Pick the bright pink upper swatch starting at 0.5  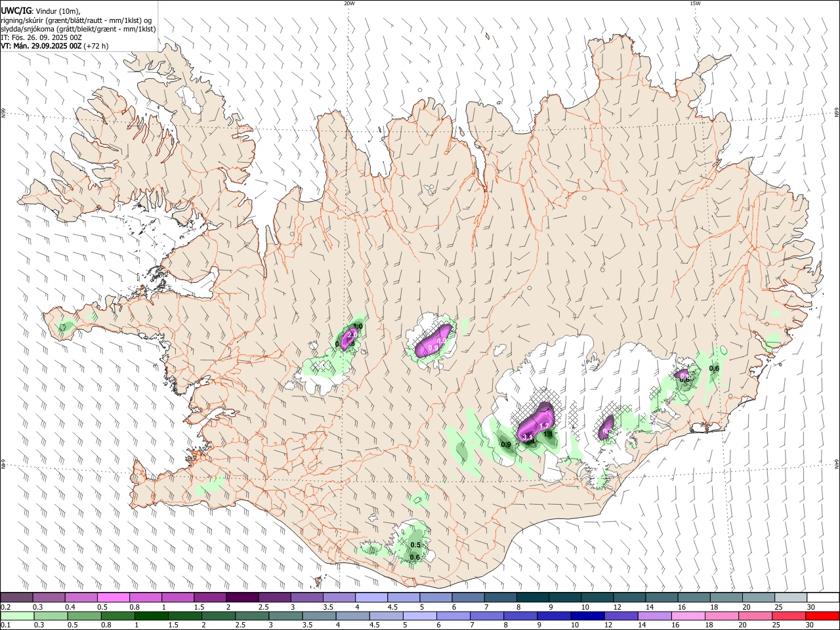coord(113,597)
